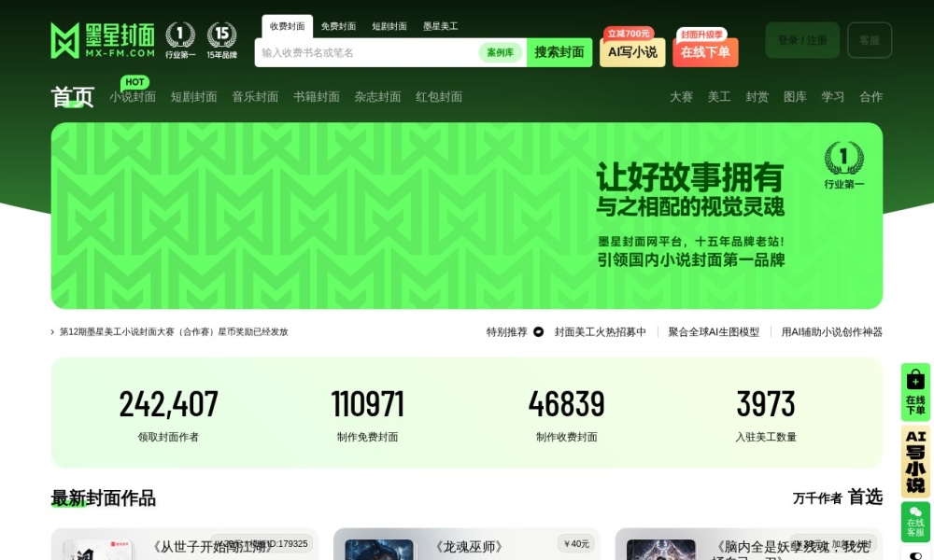Open 大赛 nav link
This screenshot has height=560, width=934.
pyautogui.click(x=682, y=97)
